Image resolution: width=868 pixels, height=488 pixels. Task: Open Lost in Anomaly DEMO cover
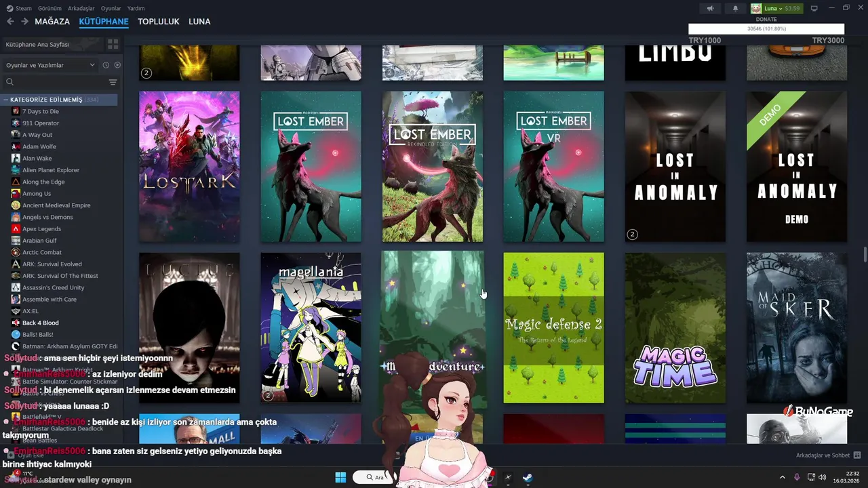coord(797,167)
